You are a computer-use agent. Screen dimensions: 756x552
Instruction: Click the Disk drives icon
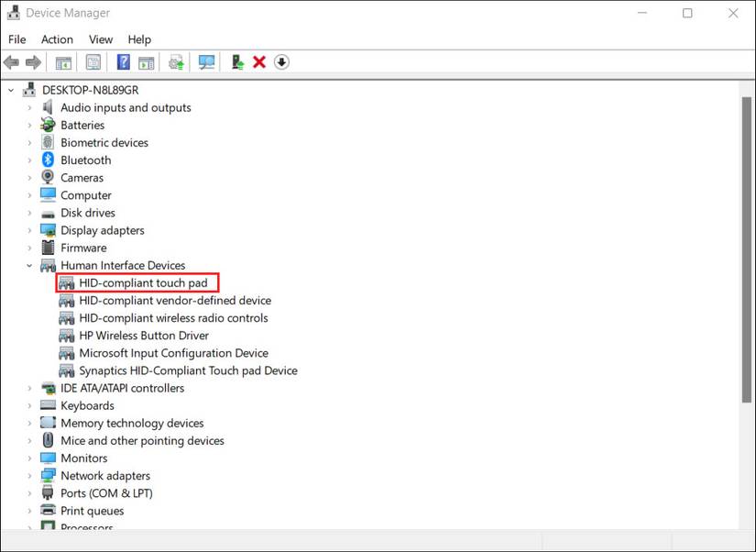click(x=48, y=214)
